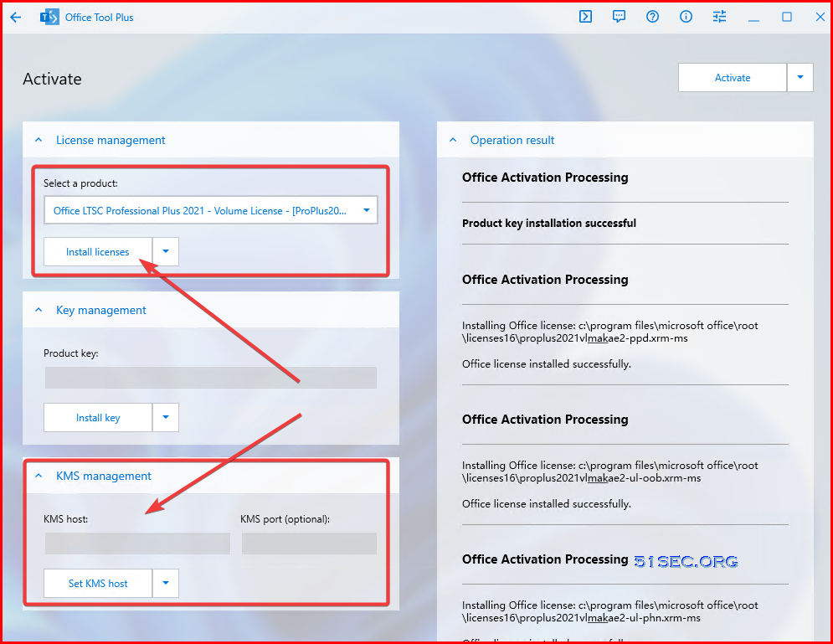Click the "Office Tool Plus" window title
833x644 pixels.
pos(100,18)
